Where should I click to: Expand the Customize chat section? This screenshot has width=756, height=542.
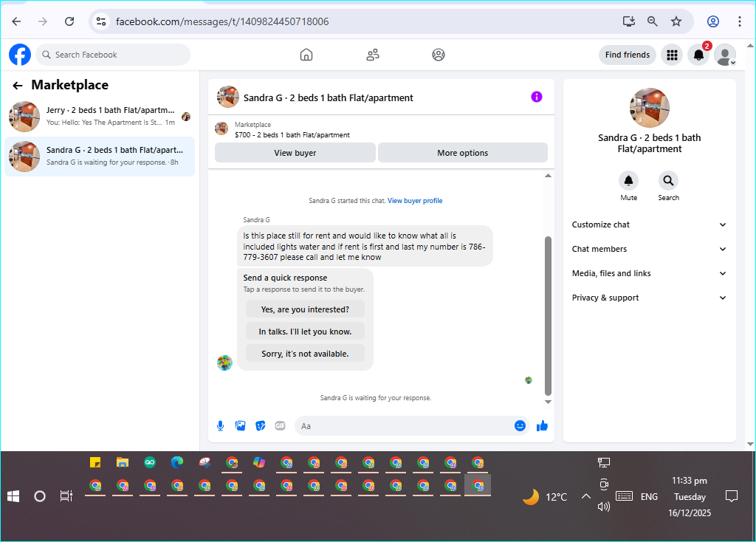(x=649, y=224)
